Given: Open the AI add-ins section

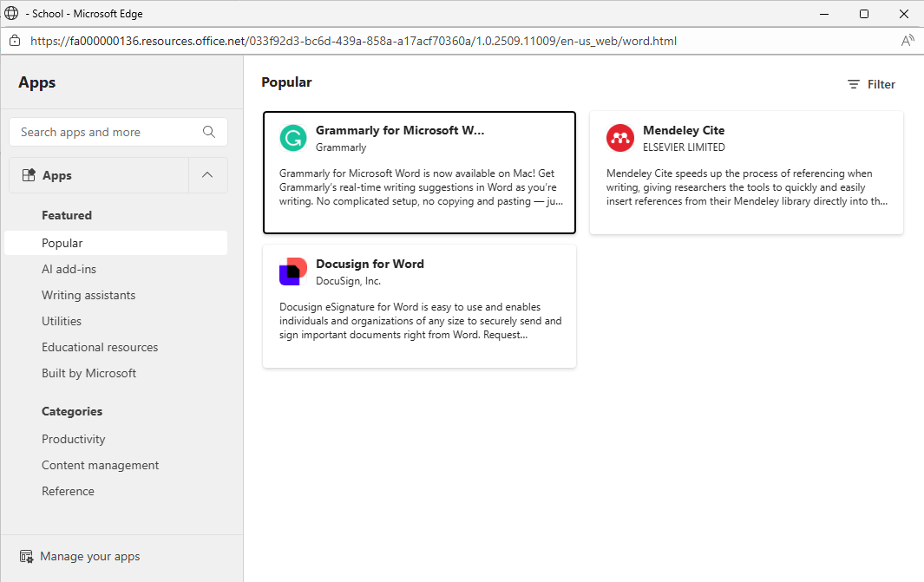Looking at the screenshot, I should [x=69, y=270].
